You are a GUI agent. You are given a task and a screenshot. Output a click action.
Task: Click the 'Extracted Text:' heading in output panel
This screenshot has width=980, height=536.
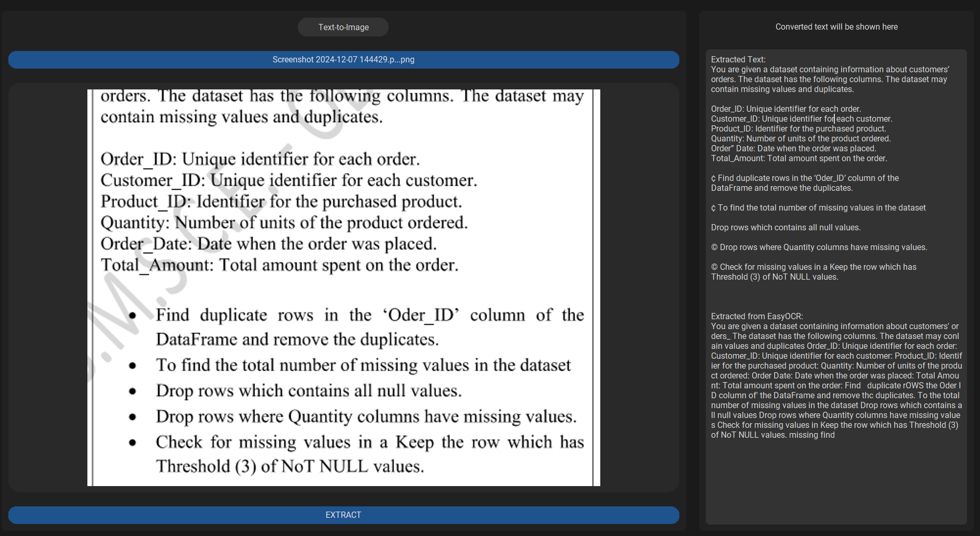738,60
